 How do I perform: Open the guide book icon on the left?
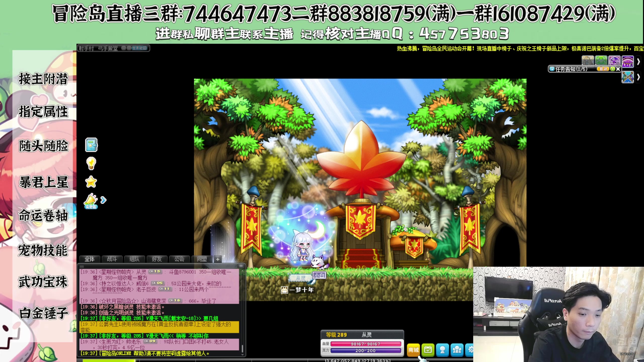[91, 145]
